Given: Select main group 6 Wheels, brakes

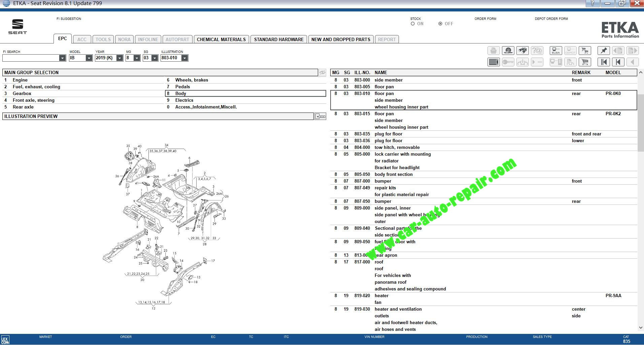Looking at the screenshot, I should pyautogui.click(x=245, y=80).
